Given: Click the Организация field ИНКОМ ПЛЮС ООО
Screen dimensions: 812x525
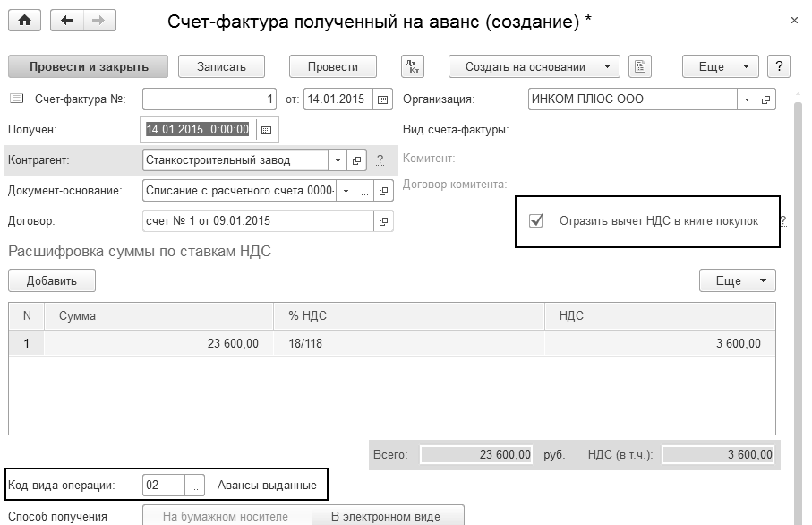Looking at the screenshot, I should coord(633,99).
